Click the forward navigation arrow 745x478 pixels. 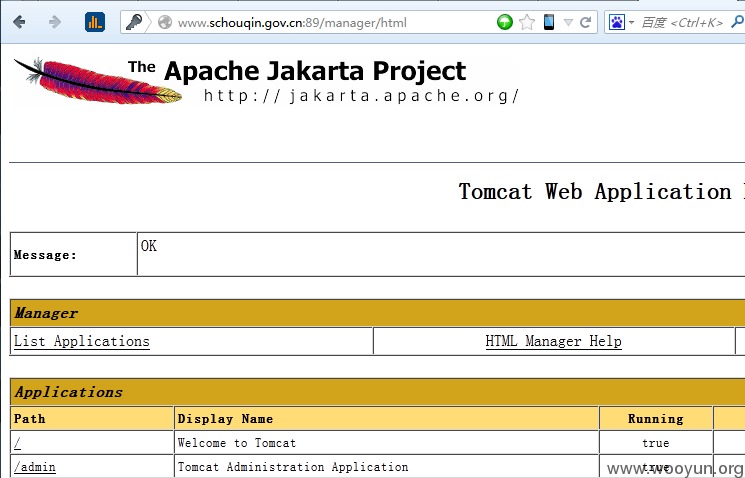pos(55,22)
